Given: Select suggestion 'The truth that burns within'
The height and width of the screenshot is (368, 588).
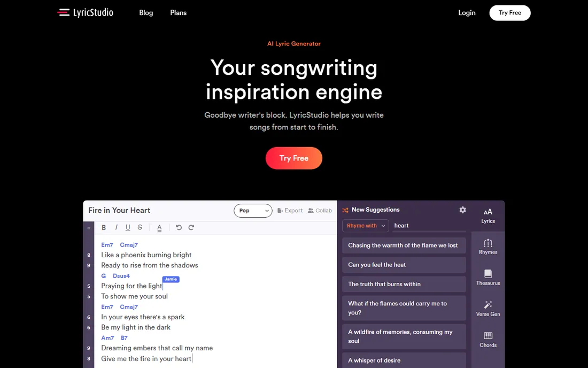Looking at the screenshot, I should [404, 284].
